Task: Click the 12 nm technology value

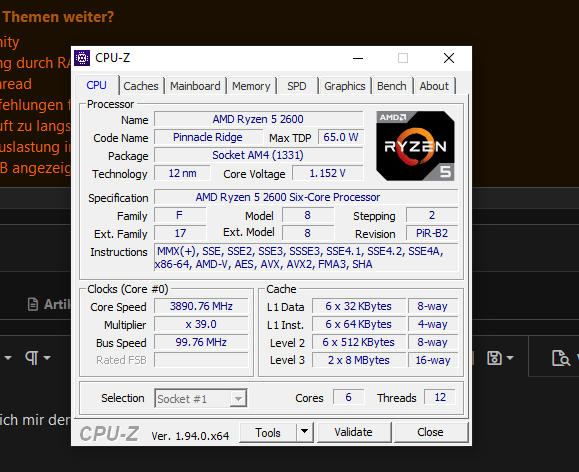Action: coord(182,173)
